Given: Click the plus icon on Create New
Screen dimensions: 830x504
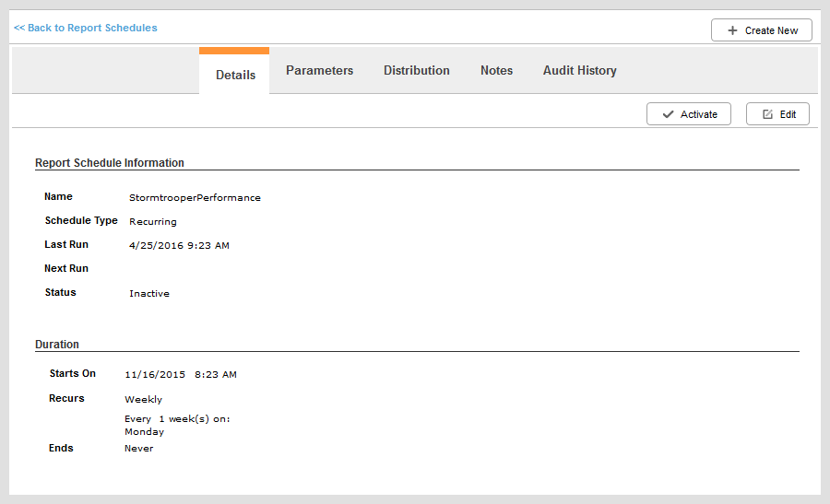Looking at the screenshot, I should tap(732, 30).
